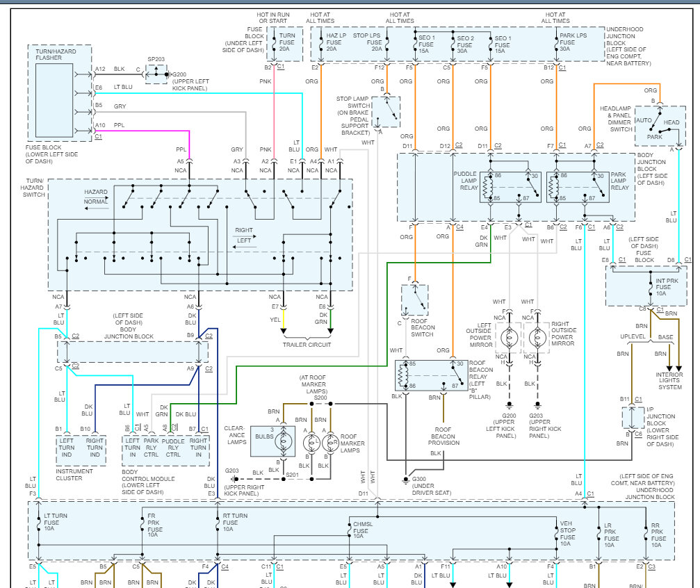This screenshot has width=700, height=588.
Task: Select the Park Lamp Relay symbol
Action: tap(576, 187)
